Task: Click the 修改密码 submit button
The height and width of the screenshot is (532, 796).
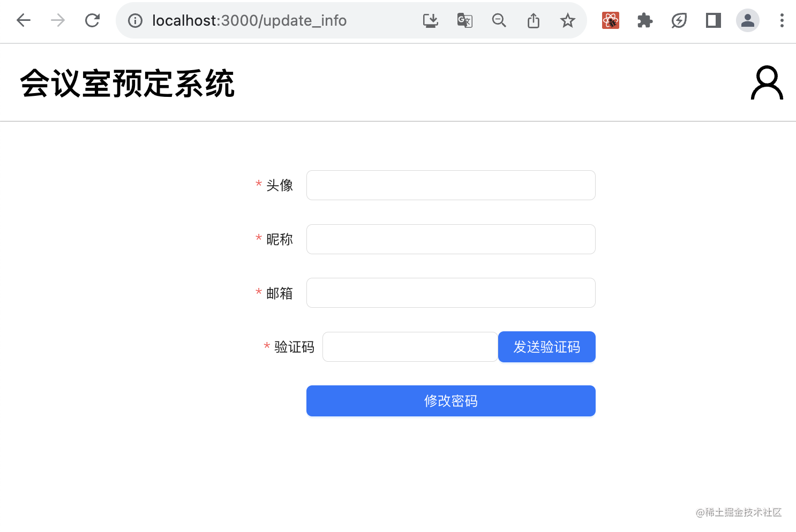Action: [x=451, y=401]
